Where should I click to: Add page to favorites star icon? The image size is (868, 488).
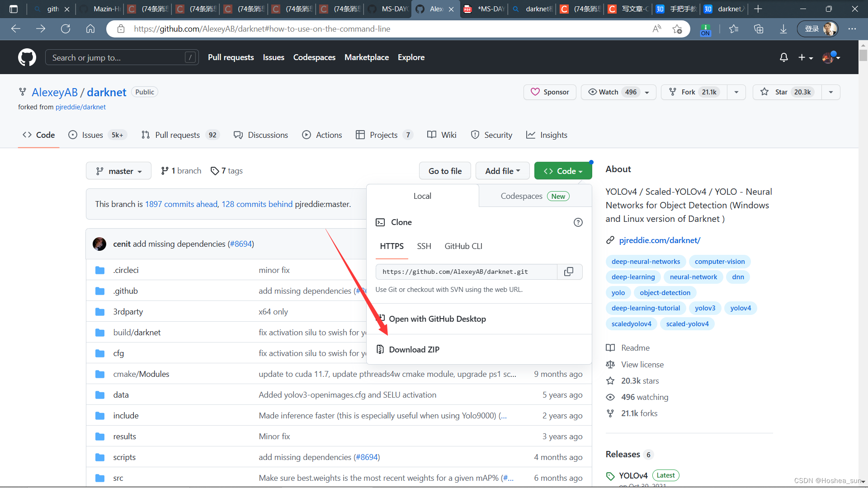677,29
